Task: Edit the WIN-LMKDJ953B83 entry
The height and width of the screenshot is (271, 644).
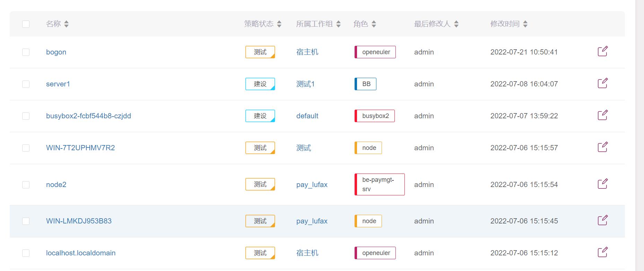Action: 602,220
